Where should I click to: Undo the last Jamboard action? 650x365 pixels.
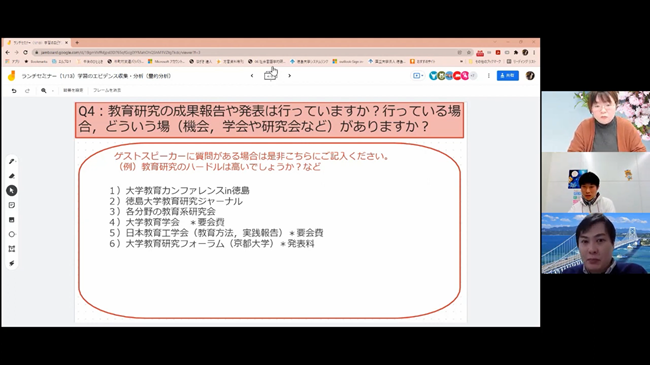(14, 90)
